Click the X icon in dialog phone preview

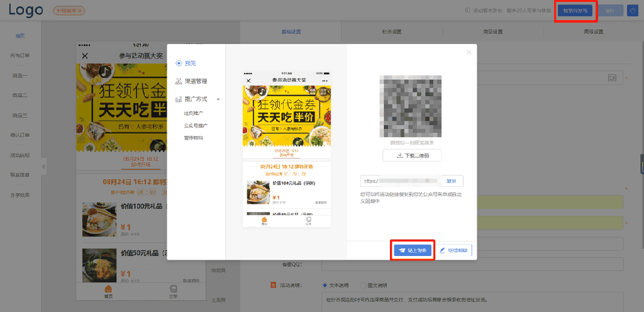[248, 81]
